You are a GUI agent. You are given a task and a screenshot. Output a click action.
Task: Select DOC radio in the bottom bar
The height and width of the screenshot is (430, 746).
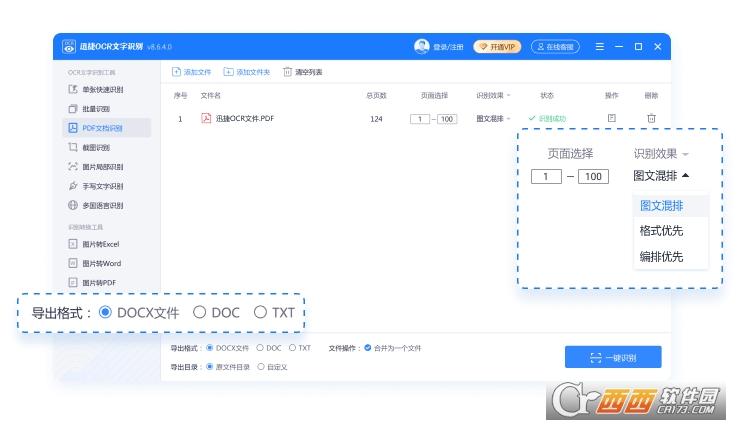(x=260, y=348)
